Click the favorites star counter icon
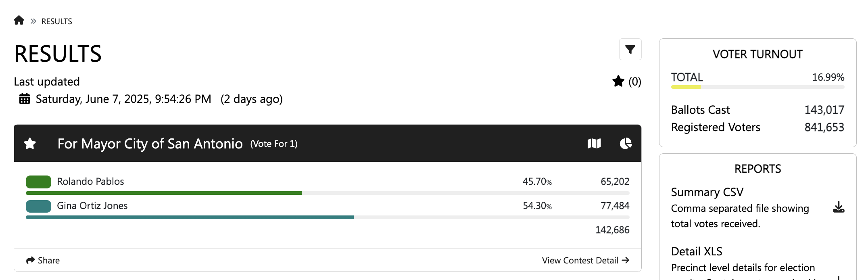This screenshot has width=868, height=280. click(x=618, y=81)
